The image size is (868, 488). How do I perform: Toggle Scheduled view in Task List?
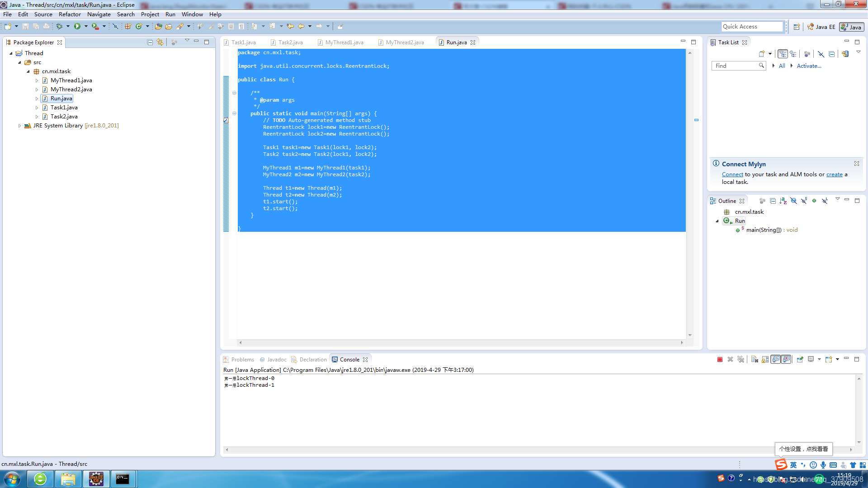[x=793, y=54]
